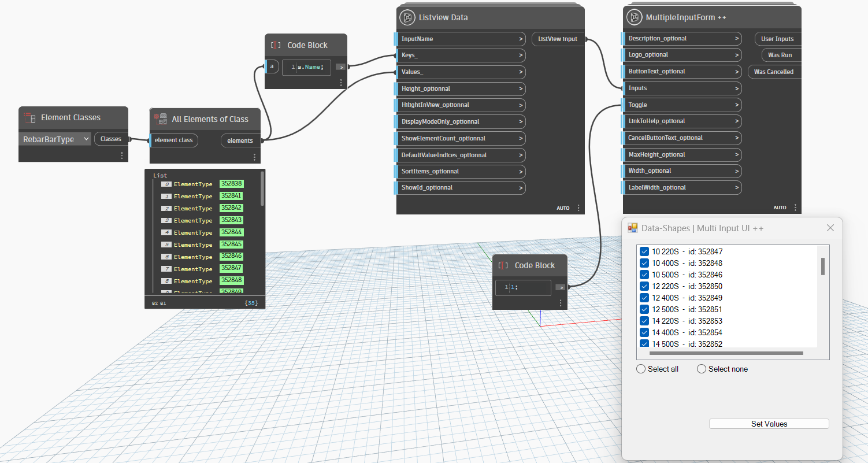Image resolution: width=868 pixels, height=463 pixels.
Task: Uncheck the "14 500S - id: 352852" item
Action: pyautogui.click(x=644, y=344)
